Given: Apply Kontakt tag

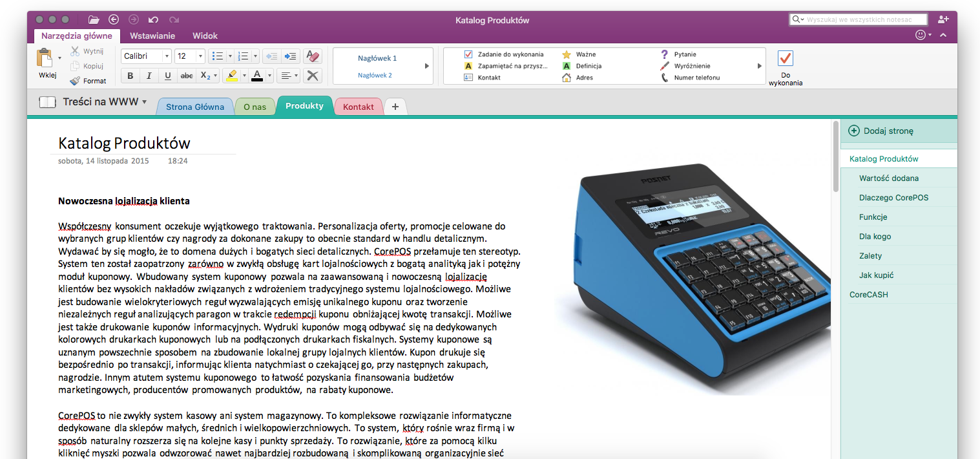Looking at the screenshot, I should 483,78.
